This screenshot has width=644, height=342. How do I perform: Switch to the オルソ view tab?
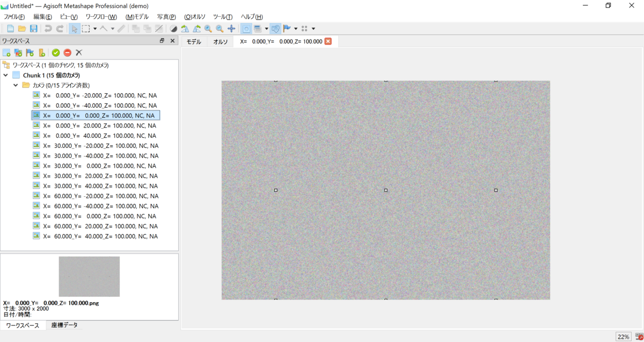click(x=221, y=41)
